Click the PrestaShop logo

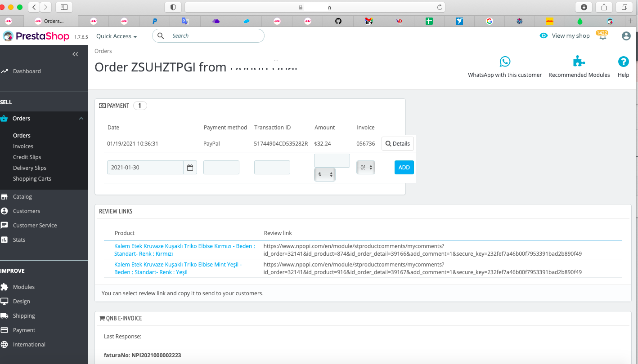click(36, 36)
